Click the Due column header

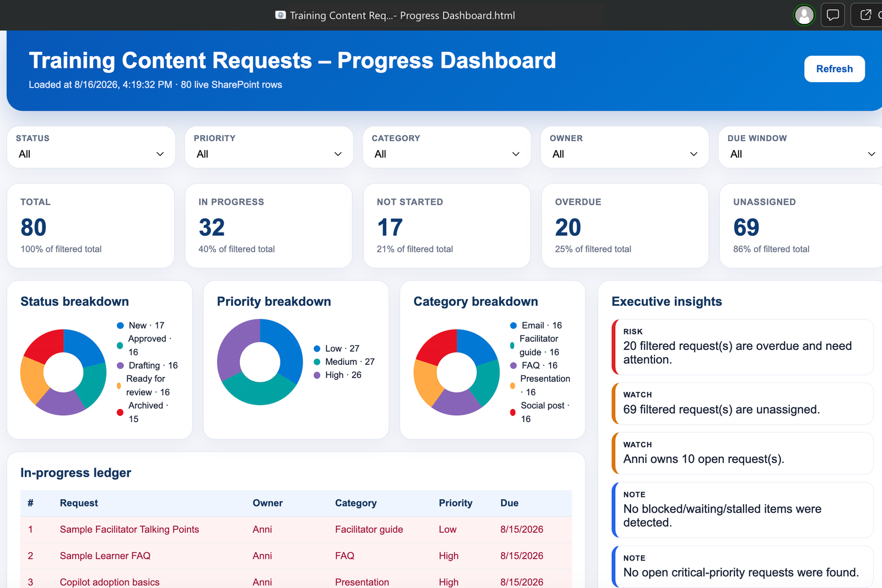point(509,503)
